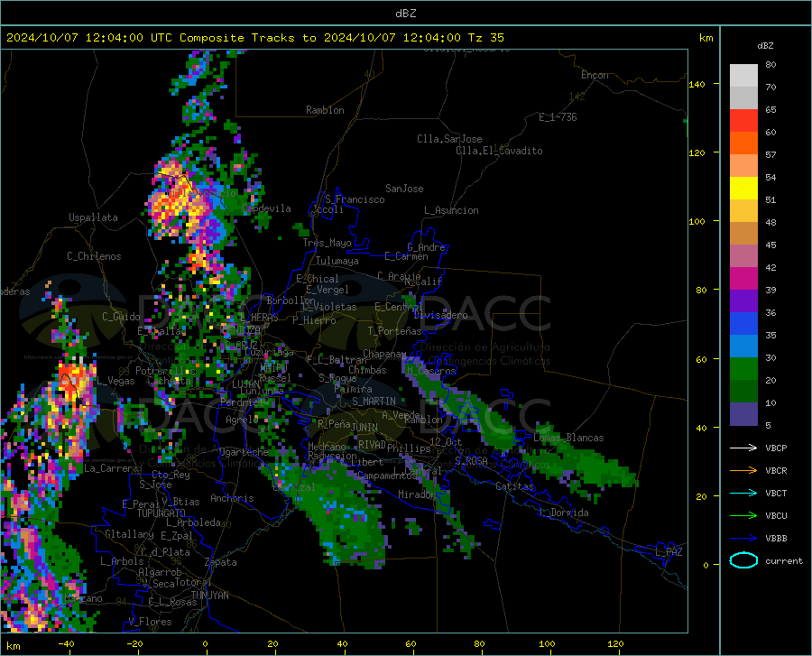Click the L_Dormida map label
Image resolution: width=812 pixels, height=656 pixels.
[x=565, y=513]
